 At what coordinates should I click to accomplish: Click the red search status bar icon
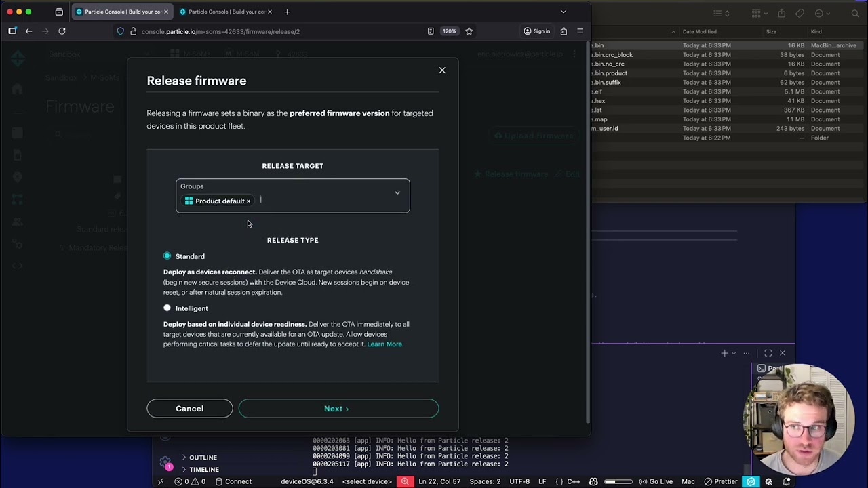[x=405, y=481]
